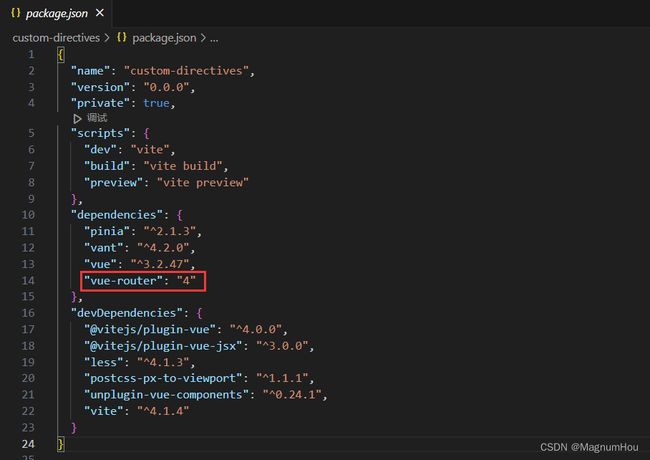The image size is (650, 460).
Task: Click the "postcss-px-to-viewport" key
Action: pyautogui.click(x=163, y=378)
